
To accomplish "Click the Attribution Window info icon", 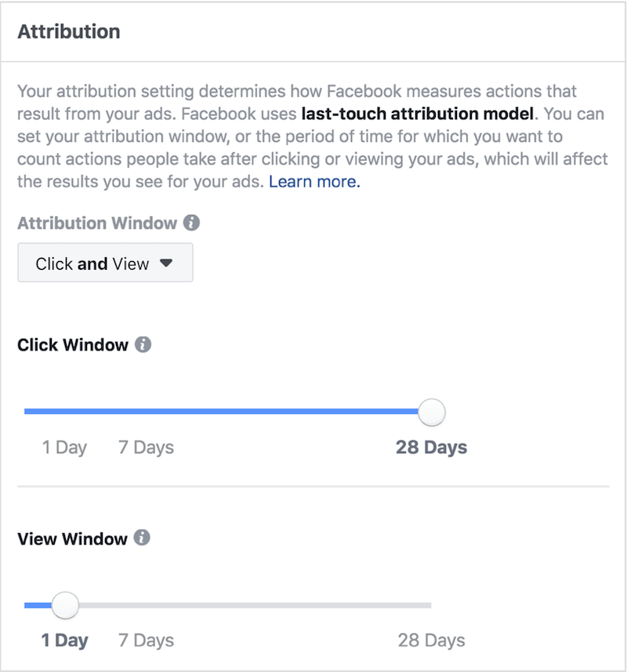I will [x=191, y=223].
